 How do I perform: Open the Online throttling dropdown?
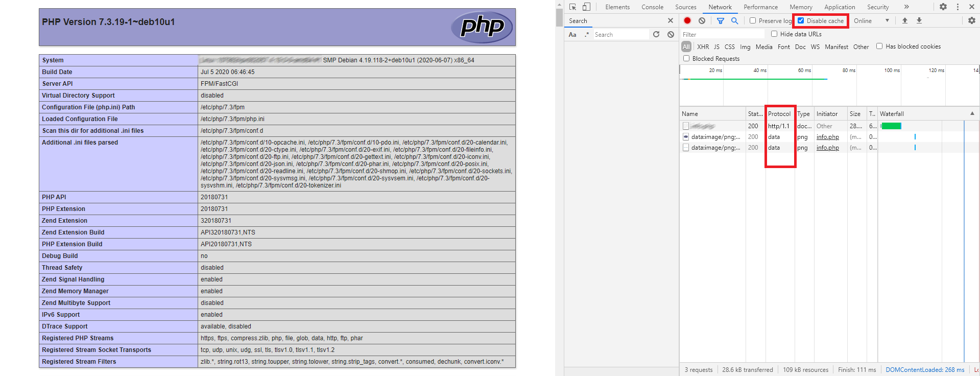point(872,20)
